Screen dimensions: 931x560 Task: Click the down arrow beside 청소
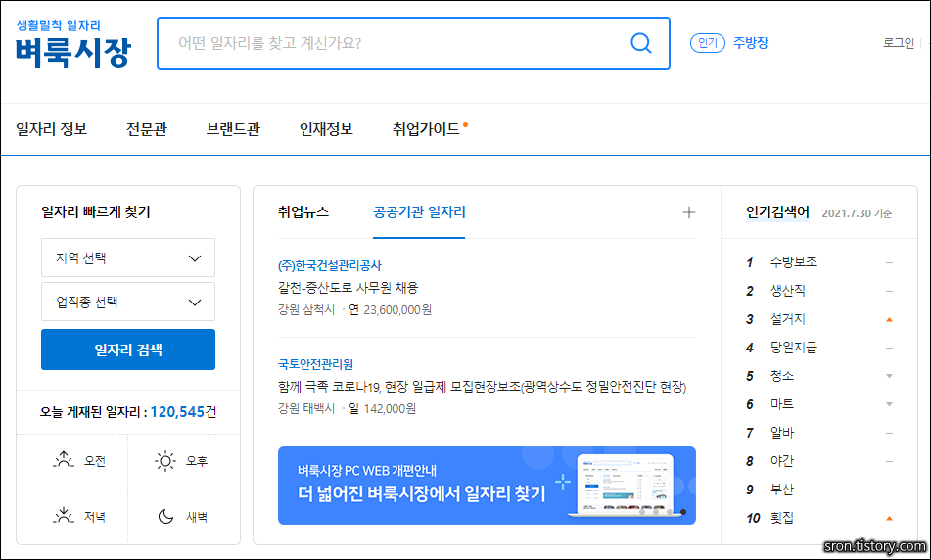tap(889, 376)
